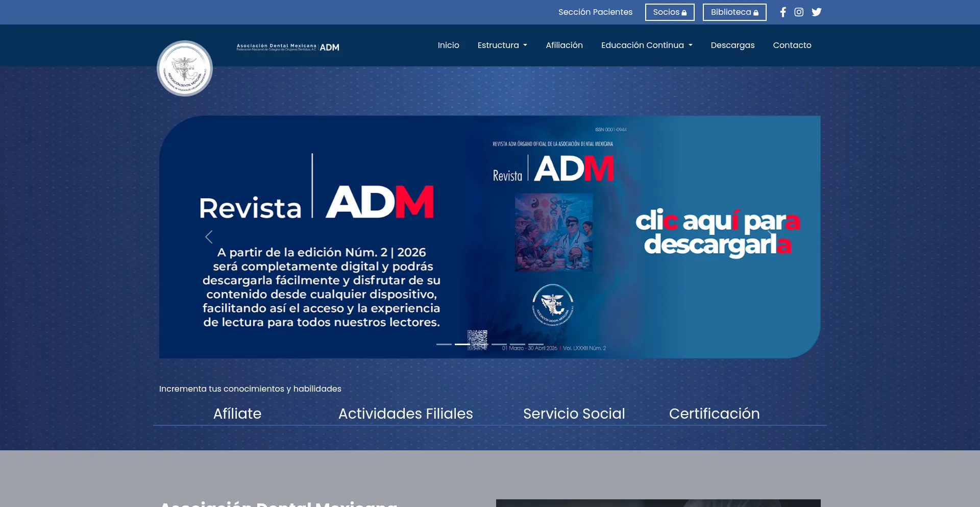Click 'clic aquí para descargarla' banner text

point(718,232)
